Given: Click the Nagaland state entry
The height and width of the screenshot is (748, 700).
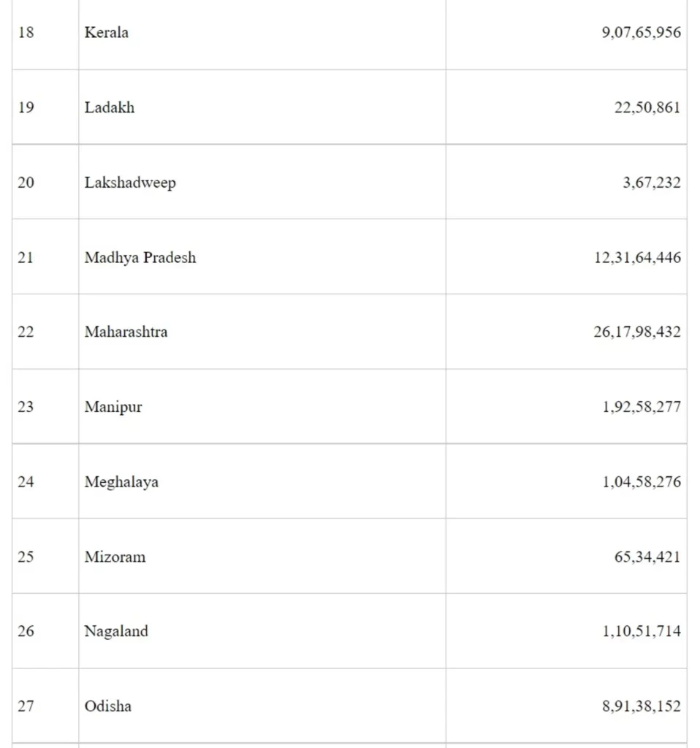Looking at the screenshot, I should (x=116, y=632).
